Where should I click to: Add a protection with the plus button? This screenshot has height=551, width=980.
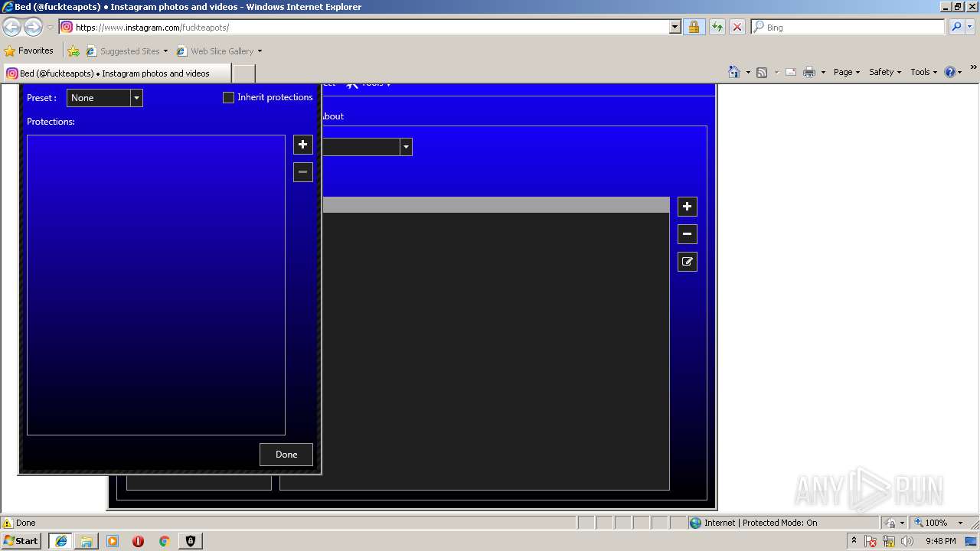(x=303, y=145)
